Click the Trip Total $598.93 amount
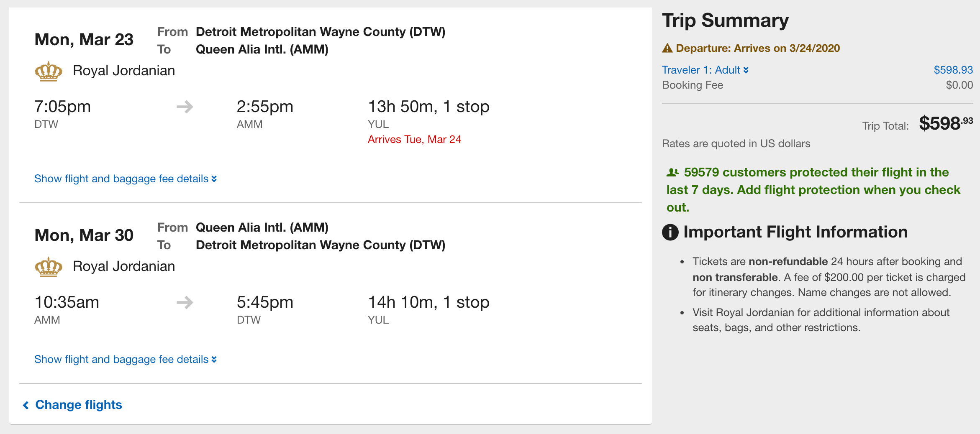The image size is (980, 434). (946, 123)
